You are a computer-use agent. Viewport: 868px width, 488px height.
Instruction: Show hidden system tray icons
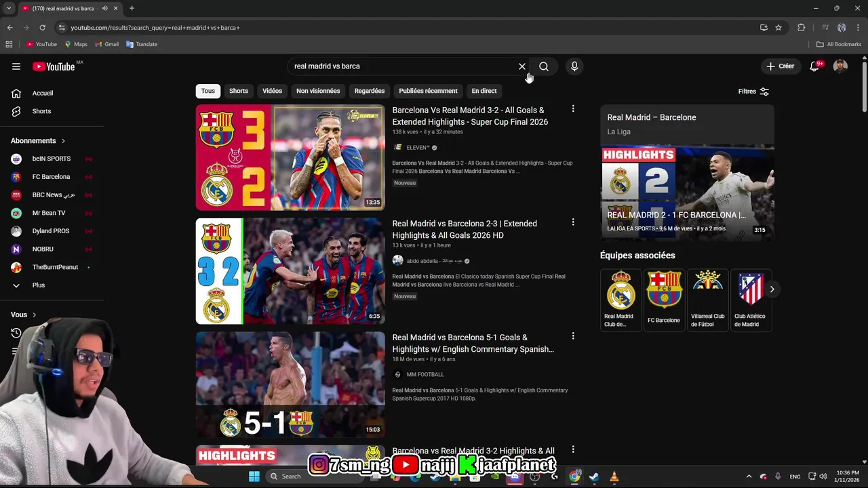(749, 476)
